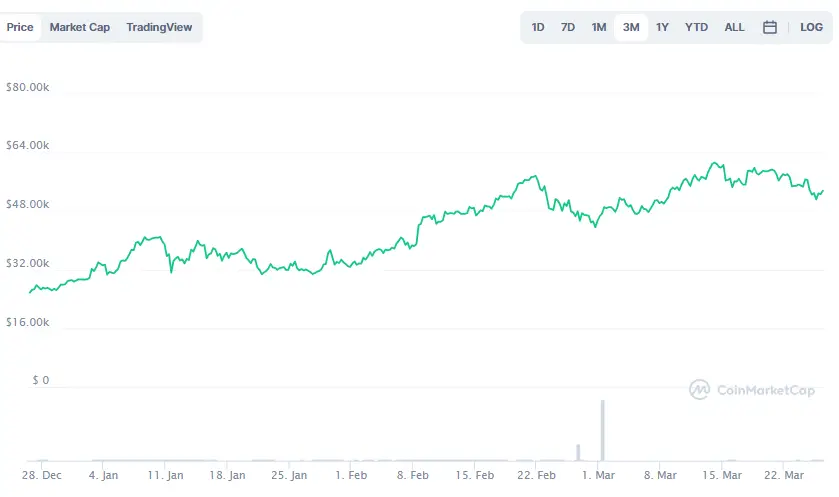The image size is (839, 497).
Task: Click the 22. Feb date label
Action: pyautogui.click(x=536, y=475)
